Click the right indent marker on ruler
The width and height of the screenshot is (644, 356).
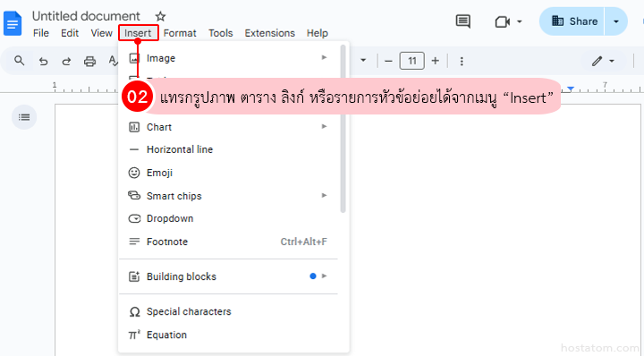coord(571,89)
